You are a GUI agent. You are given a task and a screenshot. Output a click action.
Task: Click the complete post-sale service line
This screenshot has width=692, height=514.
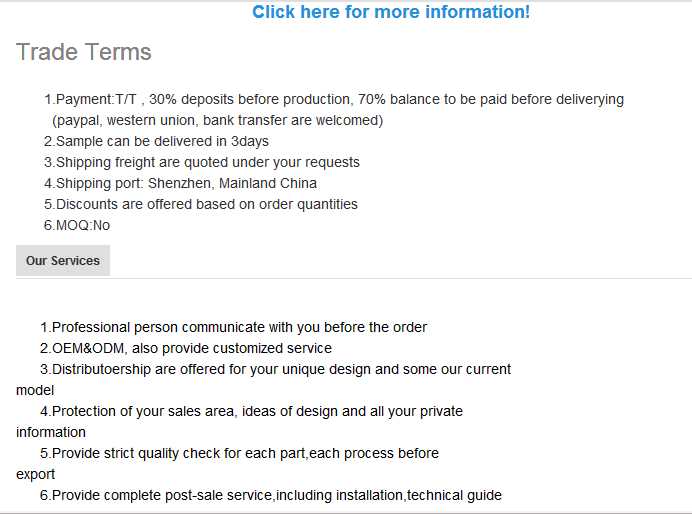coord(270,496)
